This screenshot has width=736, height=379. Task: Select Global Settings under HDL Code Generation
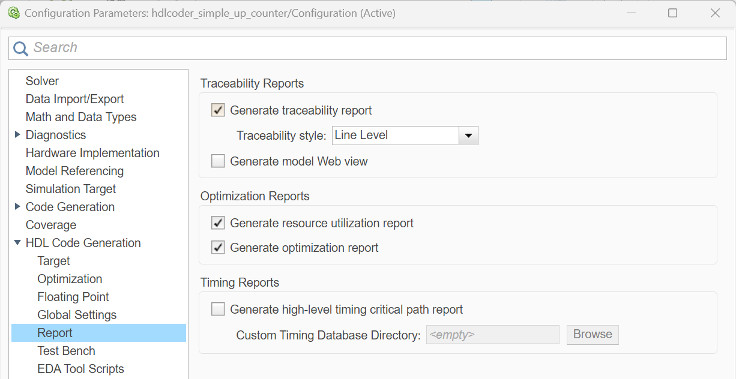[x=77, y=315]
